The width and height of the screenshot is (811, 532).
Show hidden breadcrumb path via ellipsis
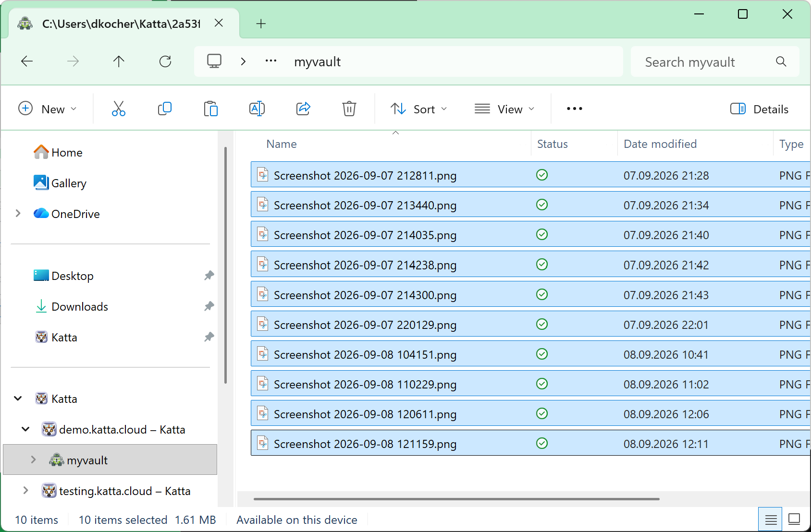click(271, 61)
